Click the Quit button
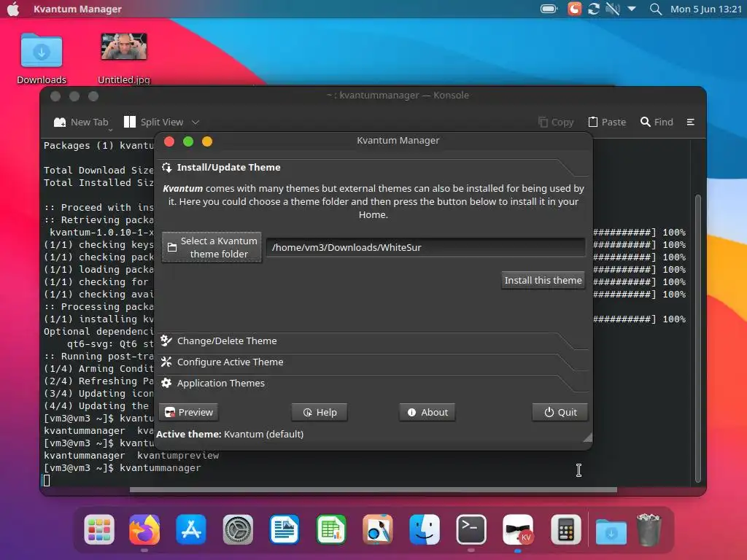 tap(560, 413)
